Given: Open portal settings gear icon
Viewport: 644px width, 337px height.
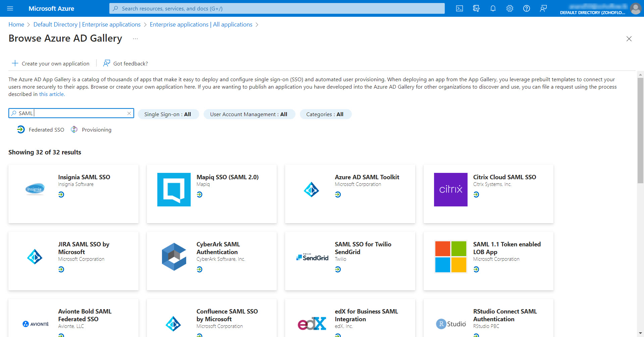Looking at the screenshot, I should coord(509,8).
